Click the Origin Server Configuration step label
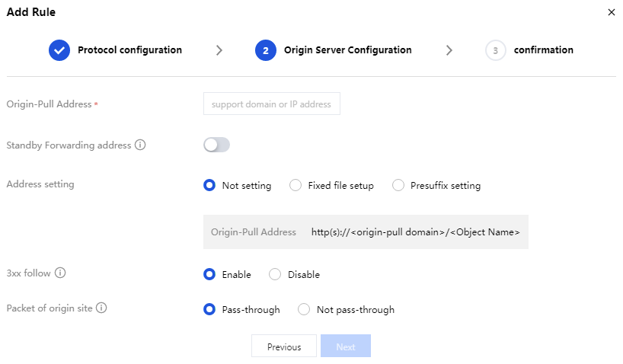This screenshot has height=364, width=623. coord(347,50)
